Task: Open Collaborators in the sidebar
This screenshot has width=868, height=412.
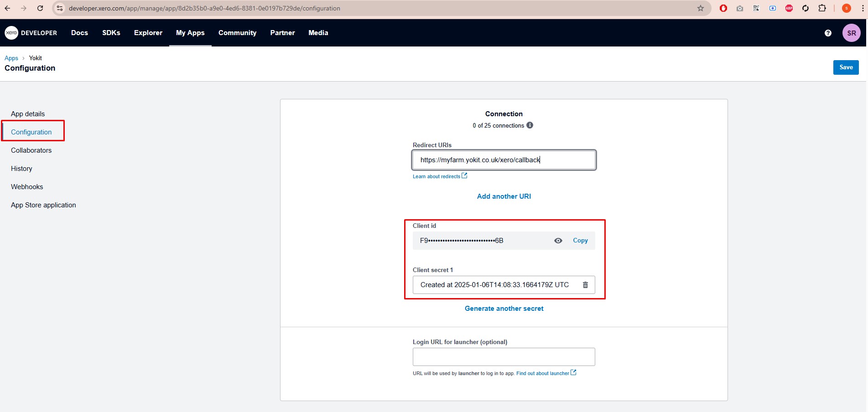Action: point(31,150)
